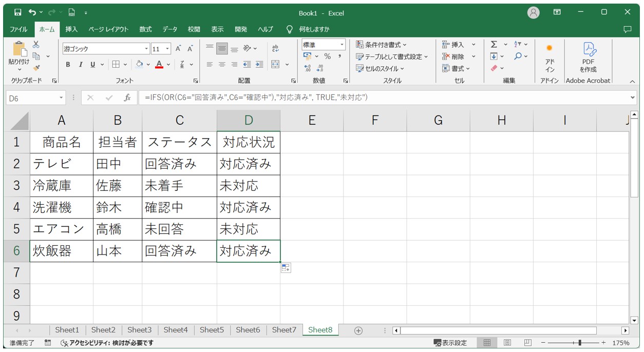Screen dimensions: 644x352
Task: Click the 挿入 (Insert cells) button
Action: pos(453,45)
